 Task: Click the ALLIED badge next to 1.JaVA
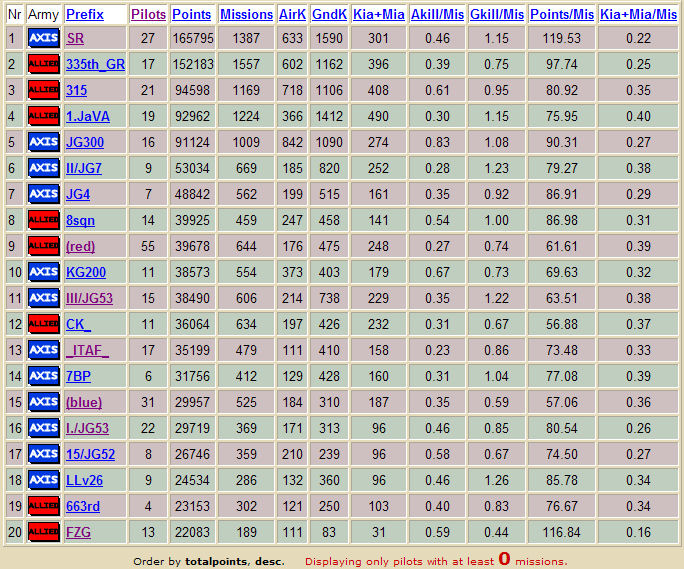click(43, 116)
